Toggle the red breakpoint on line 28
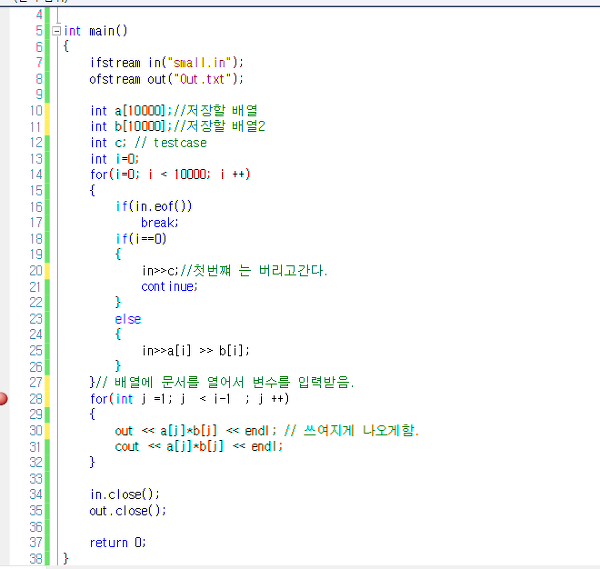Screen dimensions: 600x569 point(3,399)
